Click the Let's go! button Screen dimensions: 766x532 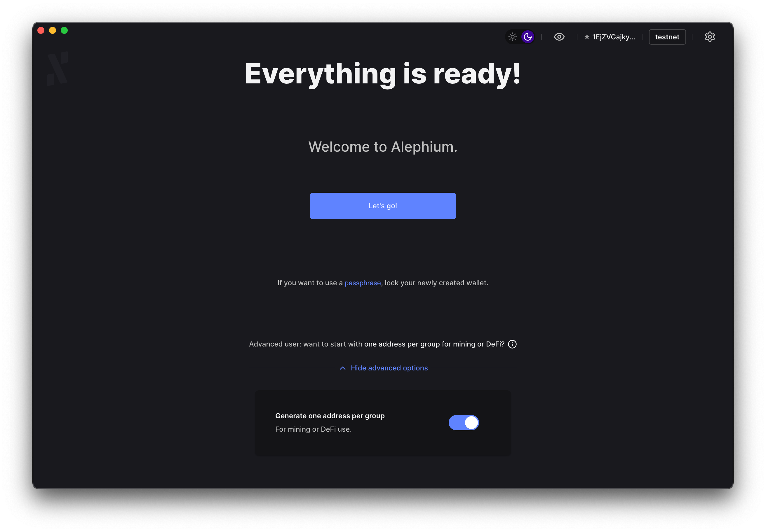[383, 205]
